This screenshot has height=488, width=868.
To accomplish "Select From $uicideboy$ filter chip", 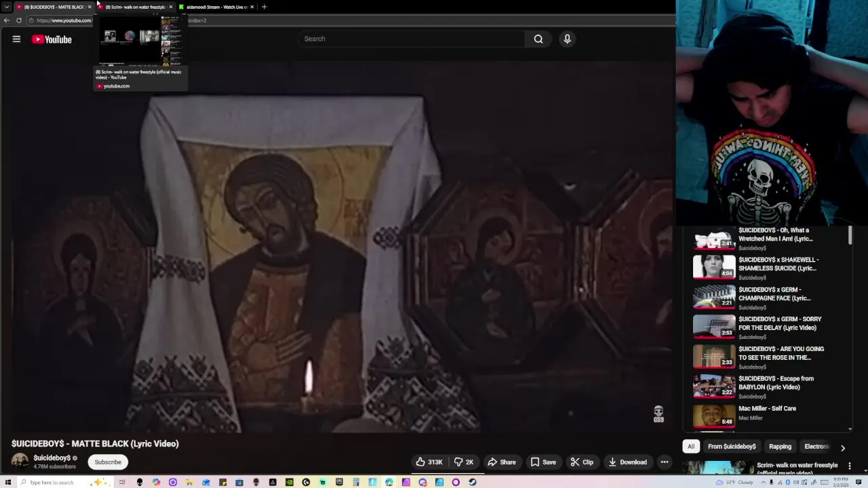I will tap(732, 447).
